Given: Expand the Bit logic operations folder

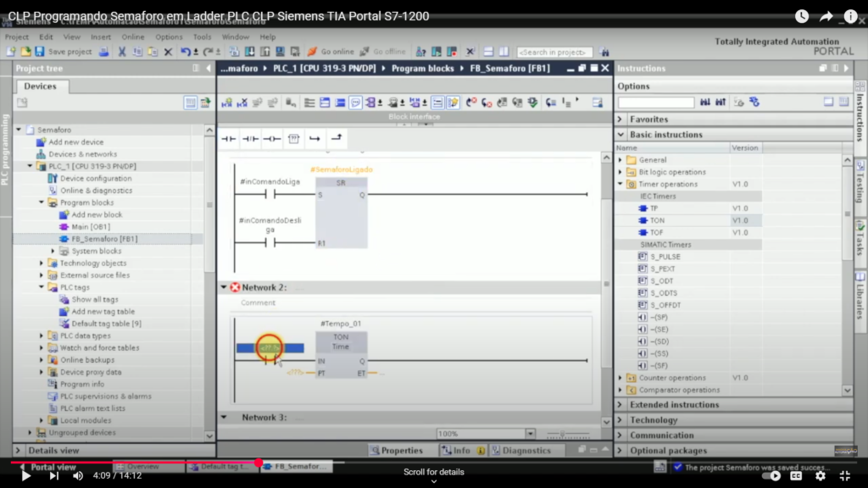Looking at the screenshot, I should pyautogui.click(x=620, y=172).
